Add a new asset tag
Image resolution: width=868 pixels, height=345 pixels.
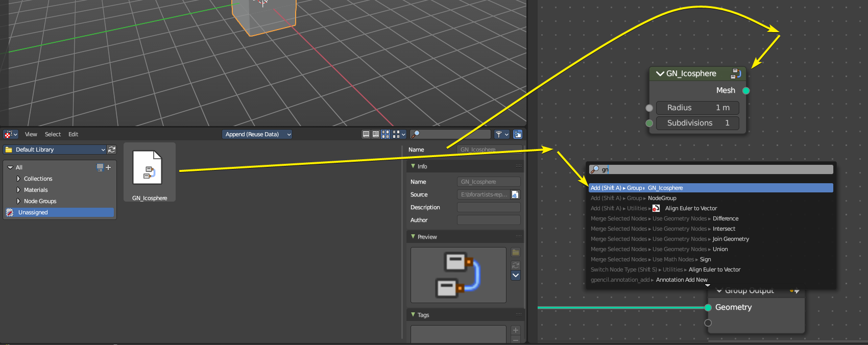(516, 330)
